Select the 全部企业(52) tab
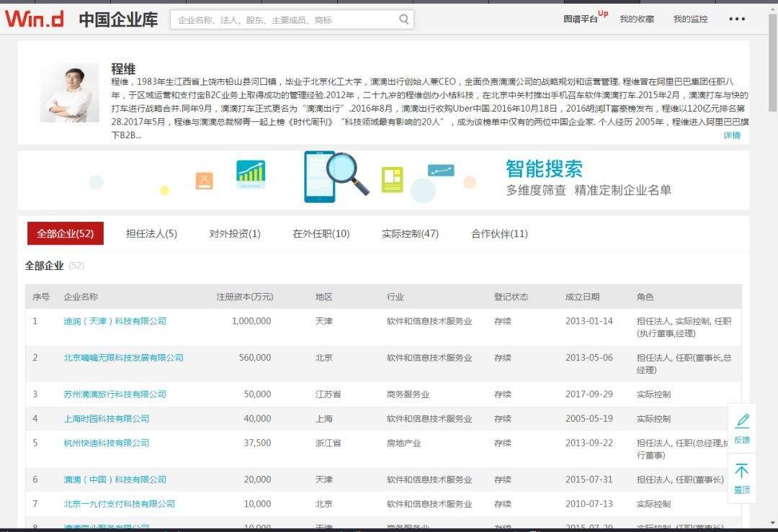778x532 pixels. (x=65, y=233)
